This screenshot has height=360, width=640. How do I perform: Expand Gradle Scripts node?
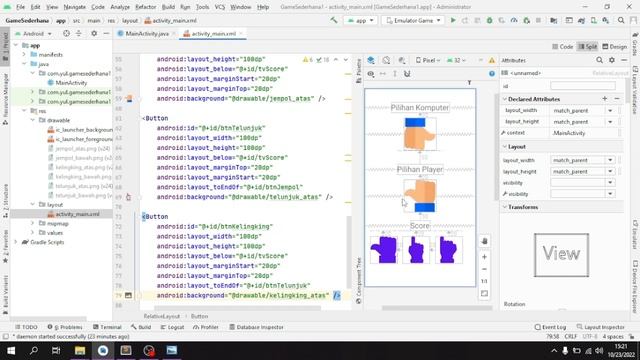(16, 242)
